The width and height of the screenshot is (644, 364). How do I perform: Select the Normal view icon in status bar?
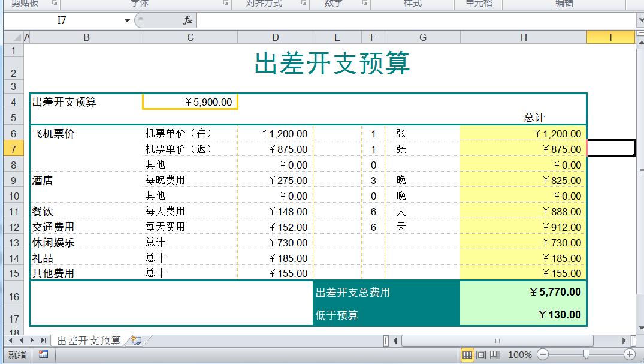point(467,354)
